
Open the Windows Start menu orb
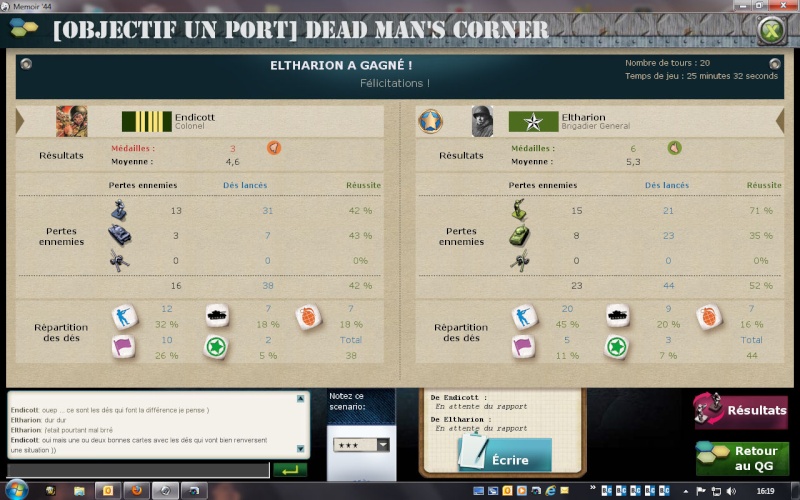pyautogui.click(x=16, y=490)
